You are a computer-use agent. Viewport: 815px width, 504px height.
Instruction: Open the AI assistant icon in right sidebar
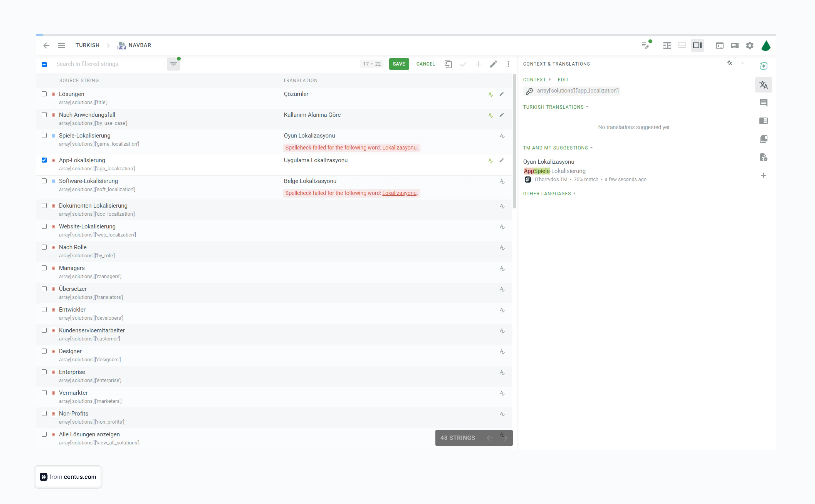pyautogui.click(x=764, y=66)
